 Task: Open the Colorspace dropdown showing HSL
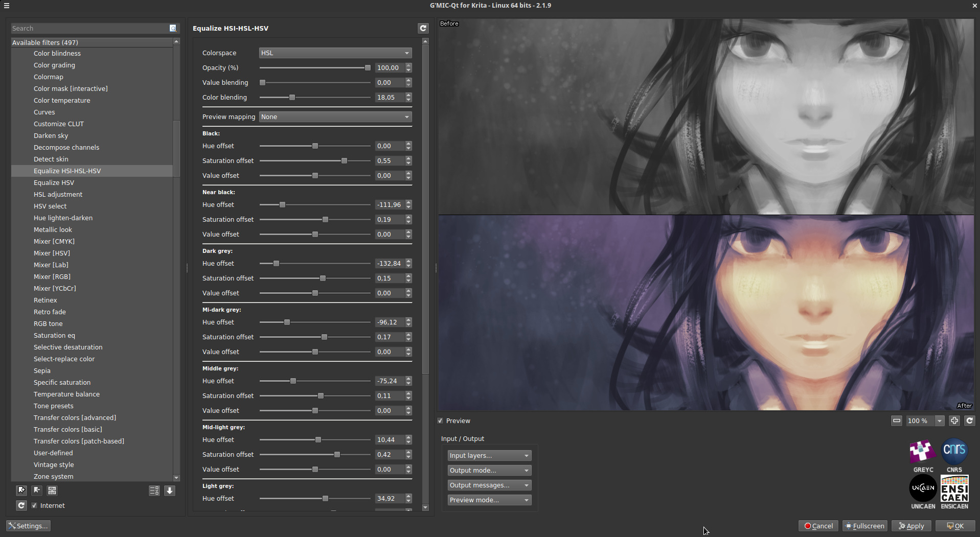point(335,53)
